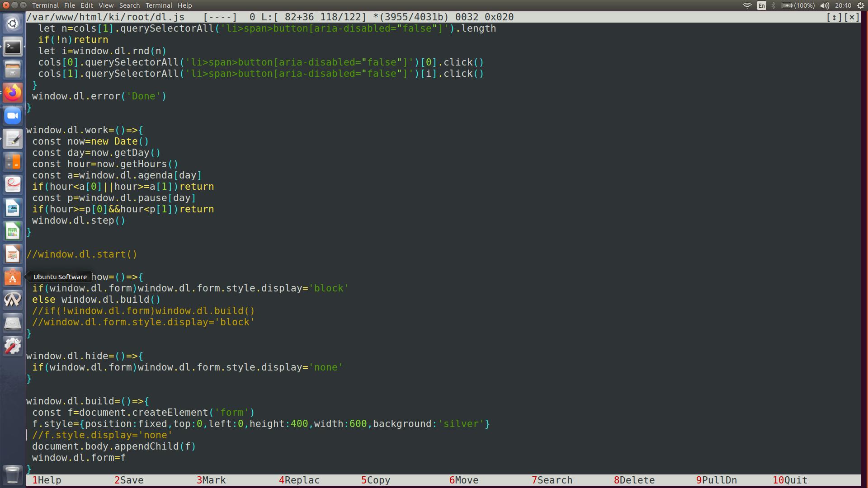This screenshot has width=868, height=488.
Task: Open the File menu
Action: tap(69, 5)
